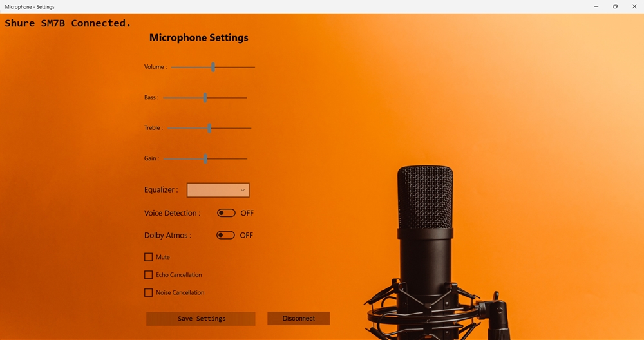Click the 'Voice Detection :' label
Image resolution: width=644 pixels, height=340 pixels.
(173, 213)
